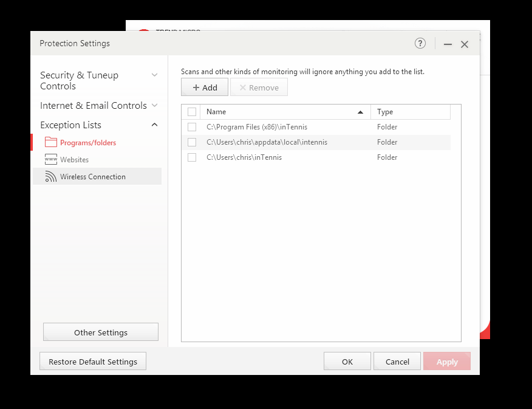
Task: Select the C:\Program Files (x86)\inTennis entry
Action: point(257,127)
